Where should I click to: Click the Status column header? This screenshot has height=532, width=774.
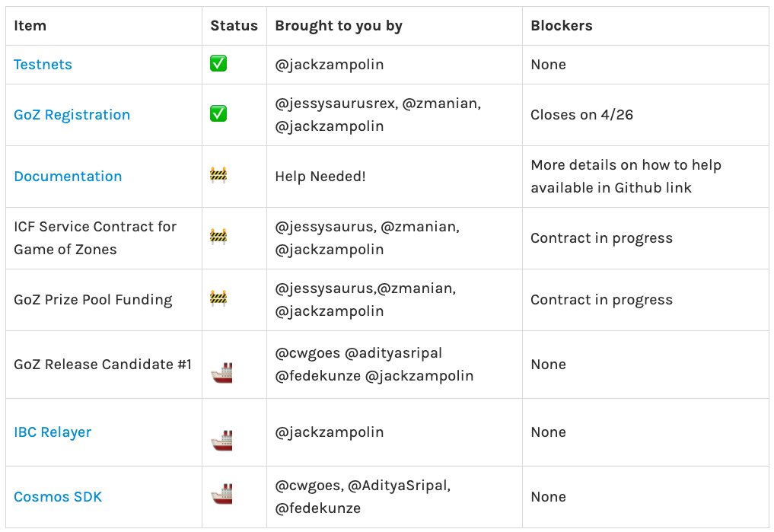pos(234,26)
